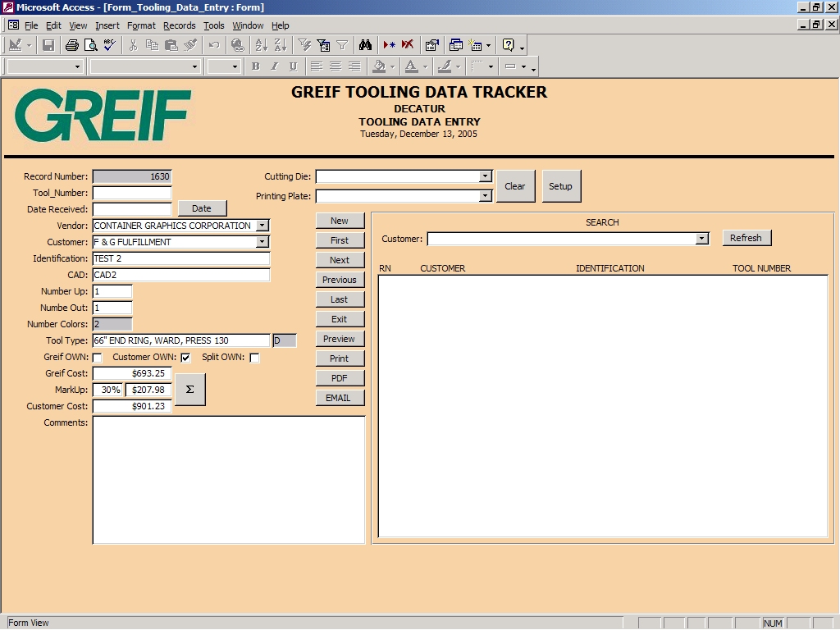Select the Format Painter brush icon
The height and width of the screenshot is (630, 840).
point(190,46)
